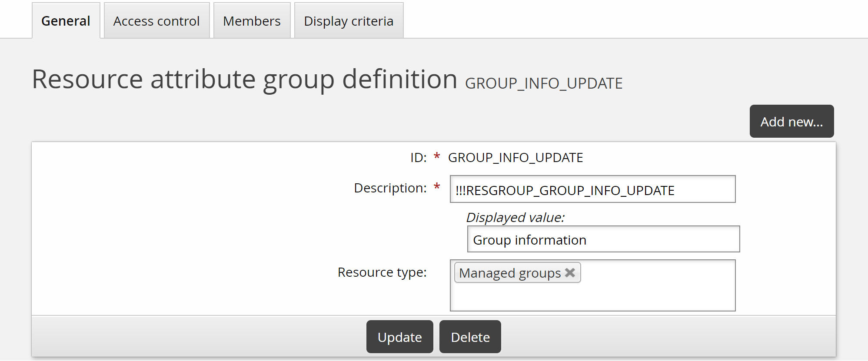Click the Add new... button

tap(792, 121)
